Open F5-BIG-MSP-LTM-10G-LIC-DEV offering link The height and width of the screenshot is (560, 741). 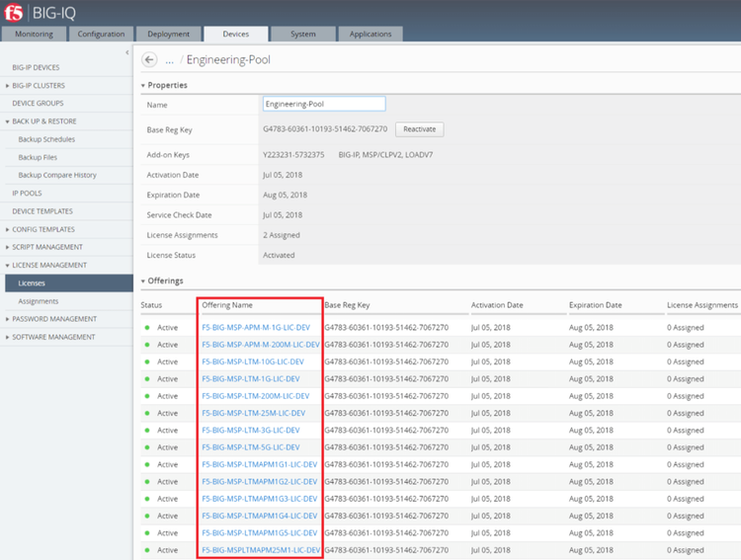point(253,361)
